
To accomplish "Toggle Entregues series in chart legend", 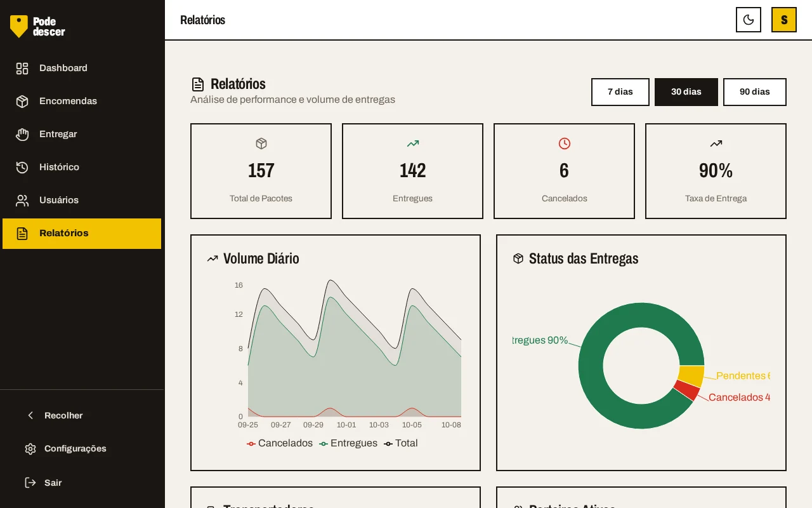I will pyautogui.click(x=348, y=443).
